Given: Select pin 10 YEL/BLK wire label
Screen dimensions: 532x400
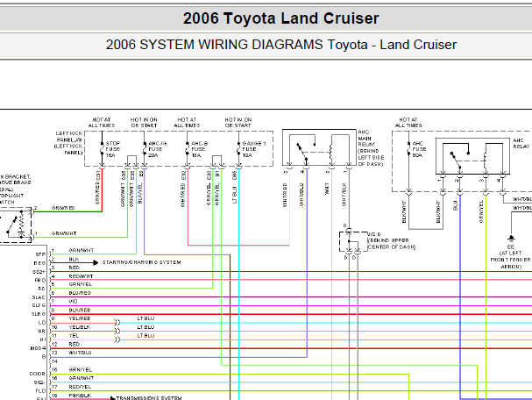Looking at the screenshot, I should point(80,327).
